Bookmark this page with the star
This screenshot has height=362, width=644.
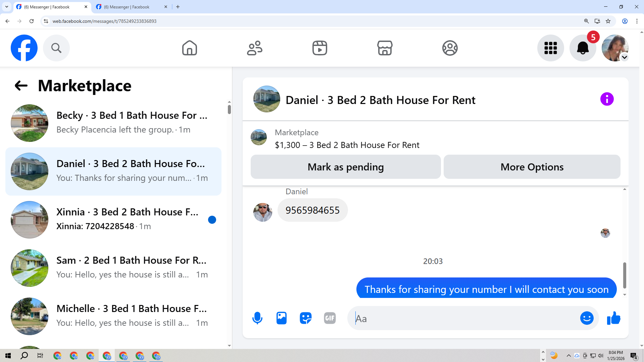pyautogui.click(x=608, y=21)
